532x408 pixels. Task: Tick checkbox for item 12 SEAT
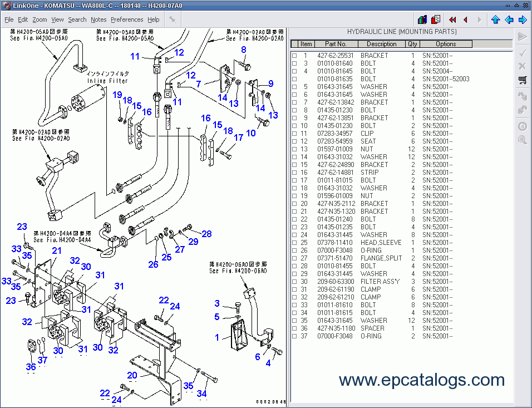pos(294,141)
